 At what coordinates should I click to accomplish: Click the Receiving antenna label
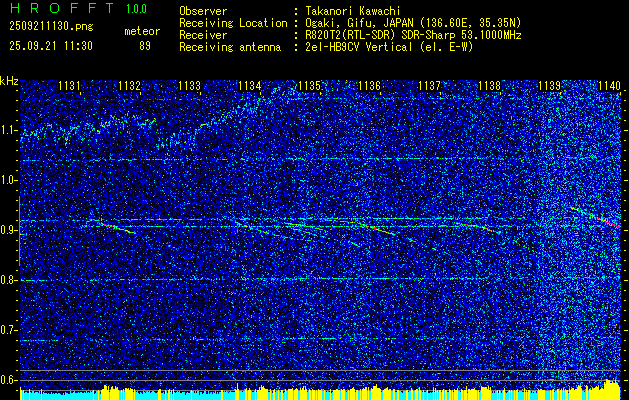click(230, 47)
